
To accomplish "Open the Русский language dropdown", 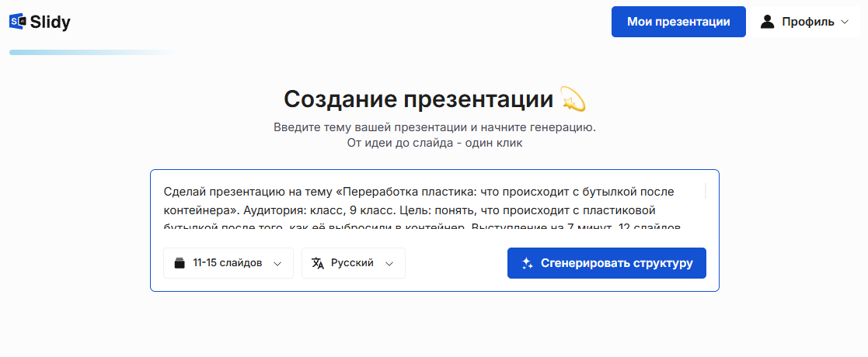I will (x=353, y=263).
